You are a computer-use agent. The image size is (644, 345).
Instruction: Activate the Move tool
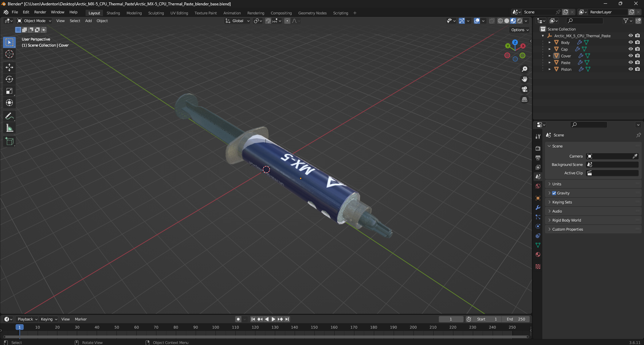[9, 67]
